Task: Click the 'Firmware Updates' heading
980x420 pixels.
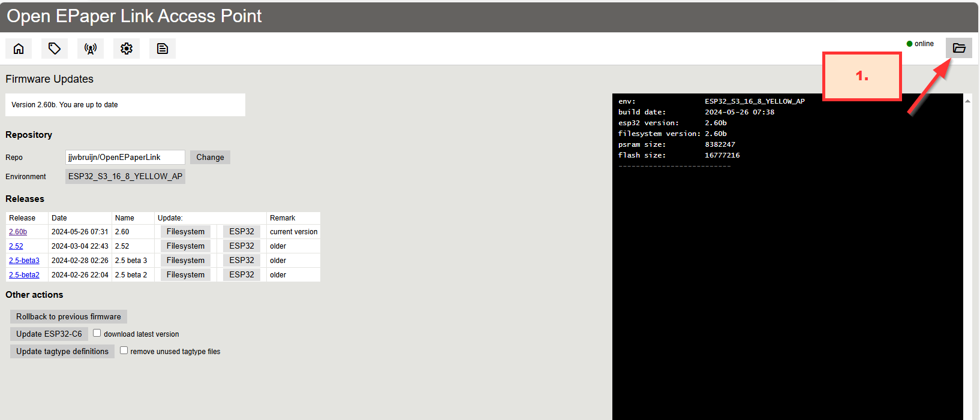Action: [x=50, y=79]
